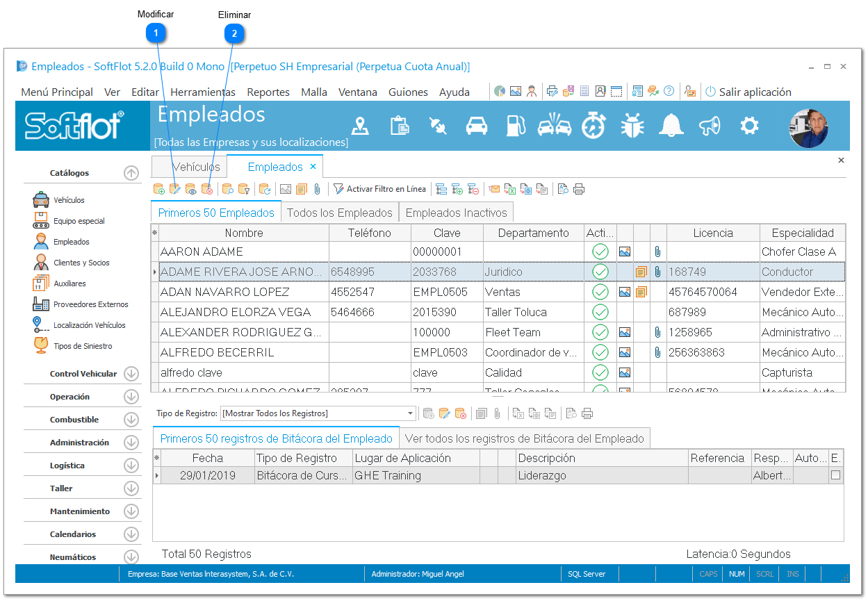Click the view record eye icon
Image resolution: width=868 pixels, height=601 pixels.
click(x=191, y=189)
